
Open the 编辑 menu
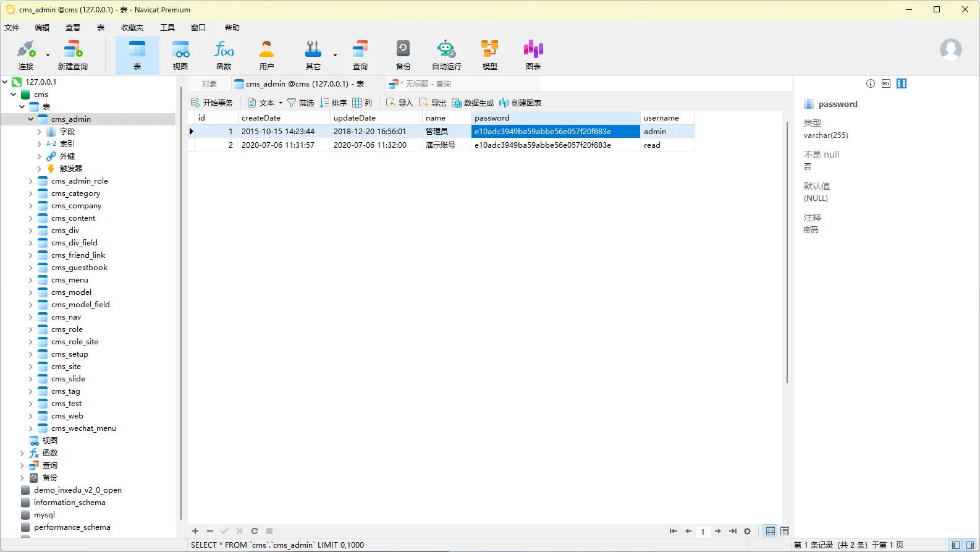point(42,28)
